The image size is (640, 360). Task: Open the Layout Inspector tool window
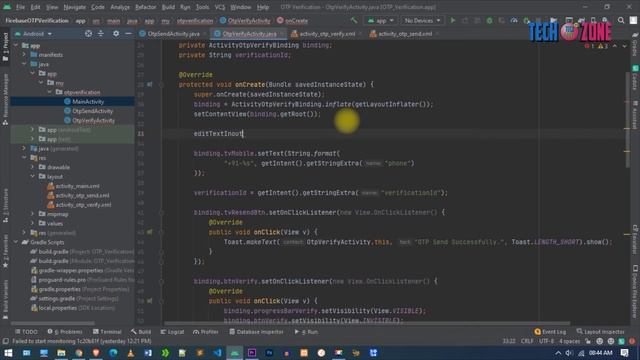[x=600, y=332]
